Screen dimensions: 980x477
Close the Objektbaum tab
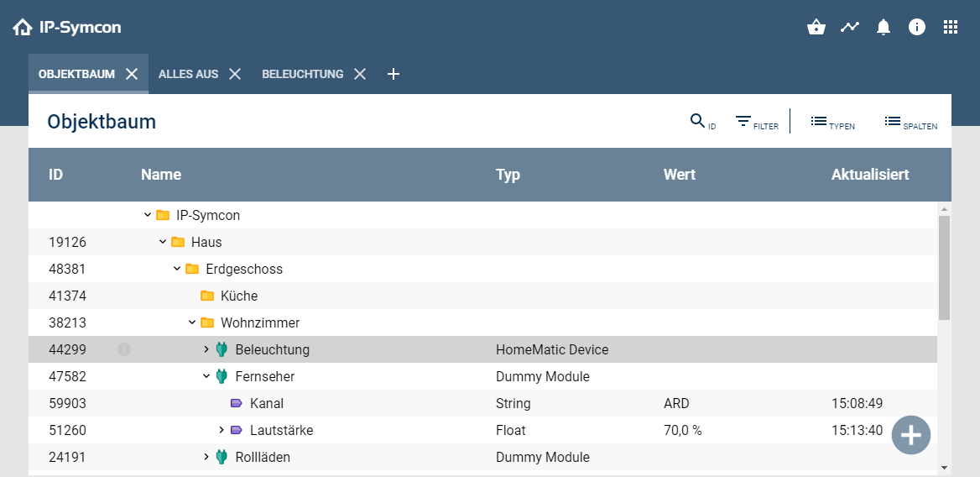132,74
